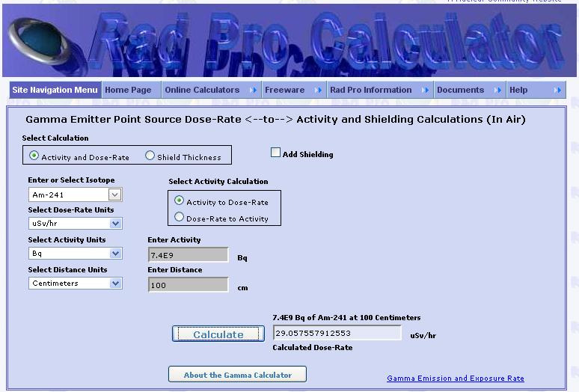579x392 pixels.
Task: Click the Enter Activity field with 7.4E9
Action: pos(189,255)
